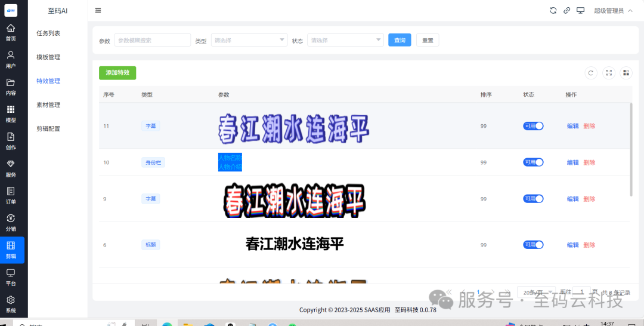Open the 首页 home sidebar icon
The image size is (644, 326).
[11, 32]
